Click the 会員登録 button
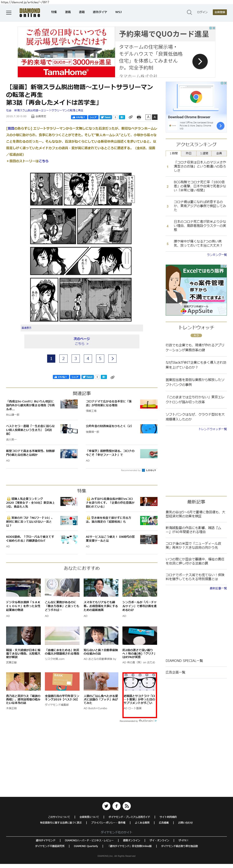Screen dimensions: 233x868 tap(220, 12)
